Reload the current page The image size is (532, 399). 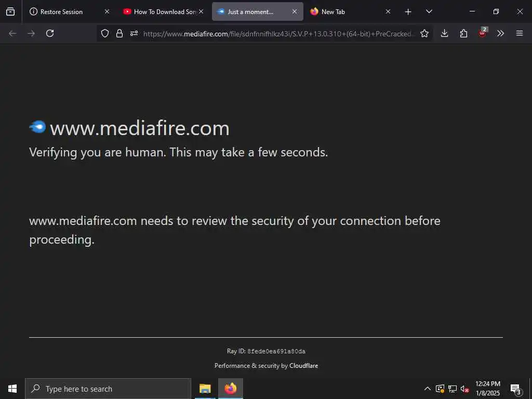[50, 33]
